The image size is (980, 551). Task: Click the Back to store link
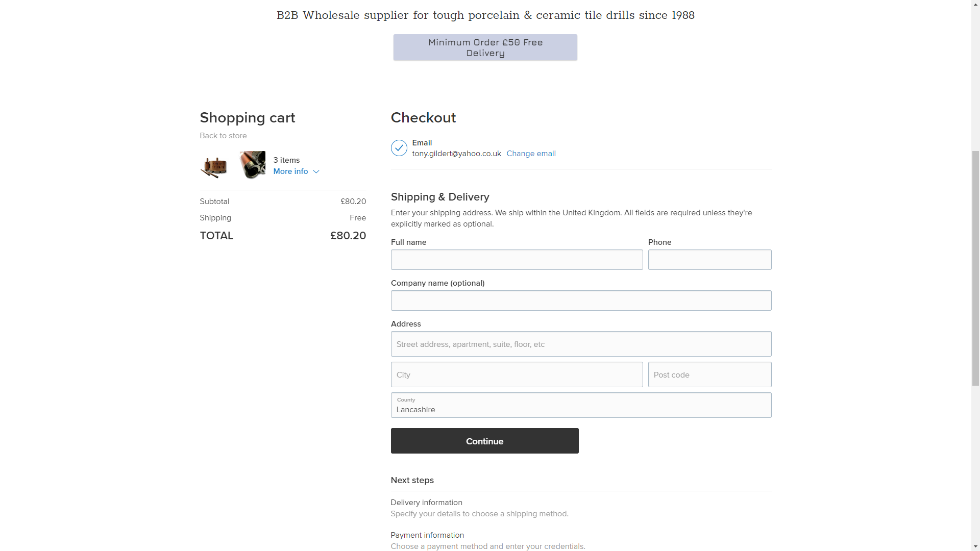pos(223,136)
